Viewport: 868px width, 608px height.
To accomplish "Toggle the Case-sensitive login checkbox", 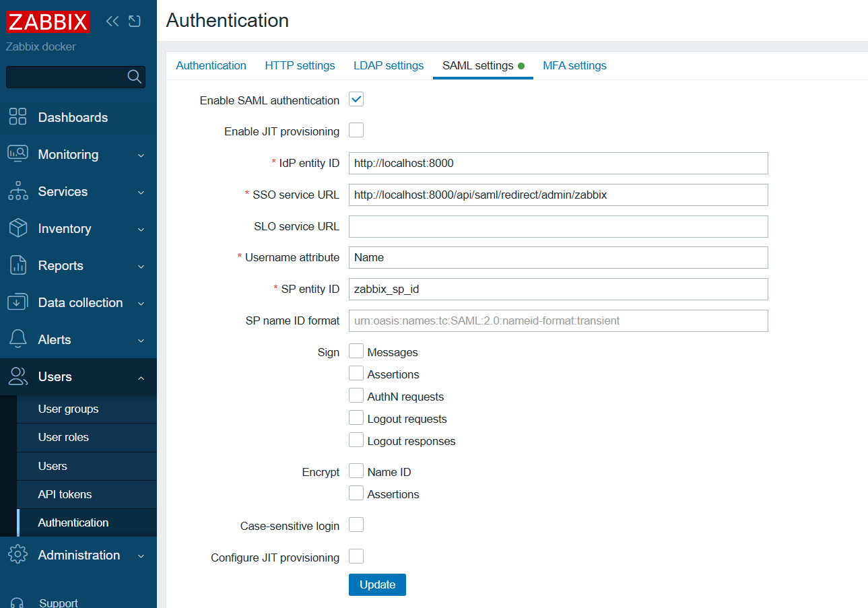I will 356,525.
